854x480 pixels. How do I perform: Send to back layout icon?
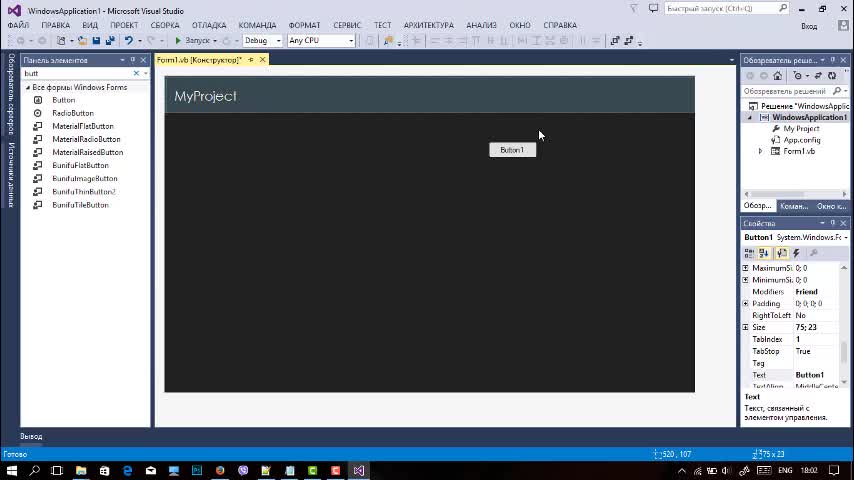(629, 40)
